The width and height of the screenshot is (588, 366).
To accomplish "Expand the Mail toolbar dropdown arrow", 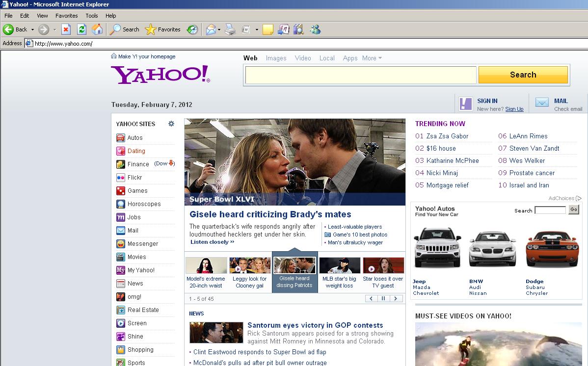I will coord(219,29).
